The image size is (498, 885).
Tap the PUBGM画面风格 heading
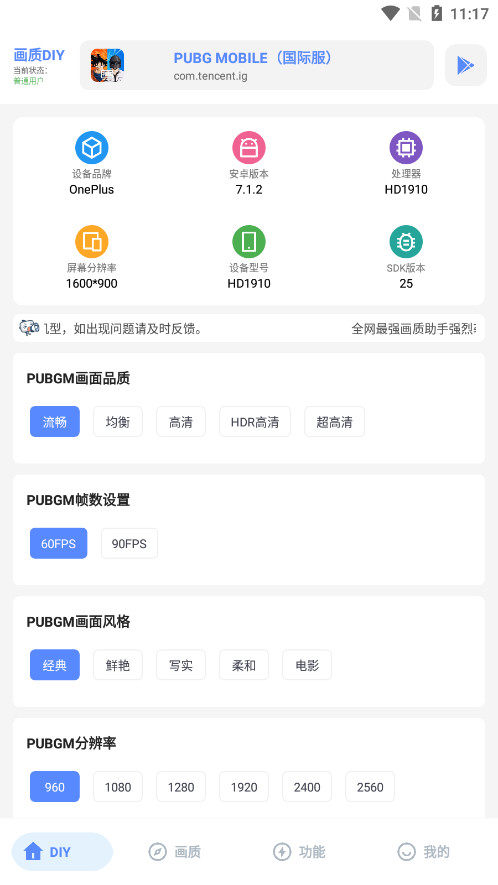tap(78, 621)
